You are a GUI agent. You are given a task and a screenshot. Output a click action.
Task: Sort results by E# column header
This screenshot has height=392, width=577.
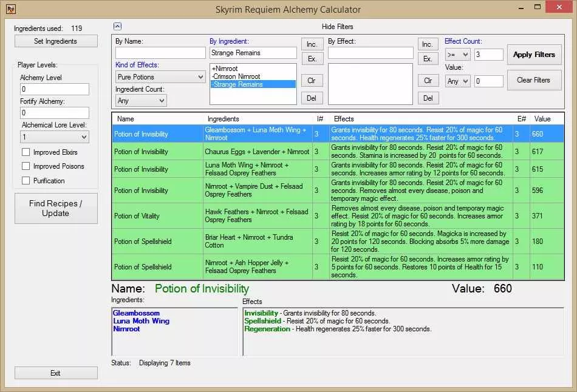pyautogui.click(x=522, y=119)
